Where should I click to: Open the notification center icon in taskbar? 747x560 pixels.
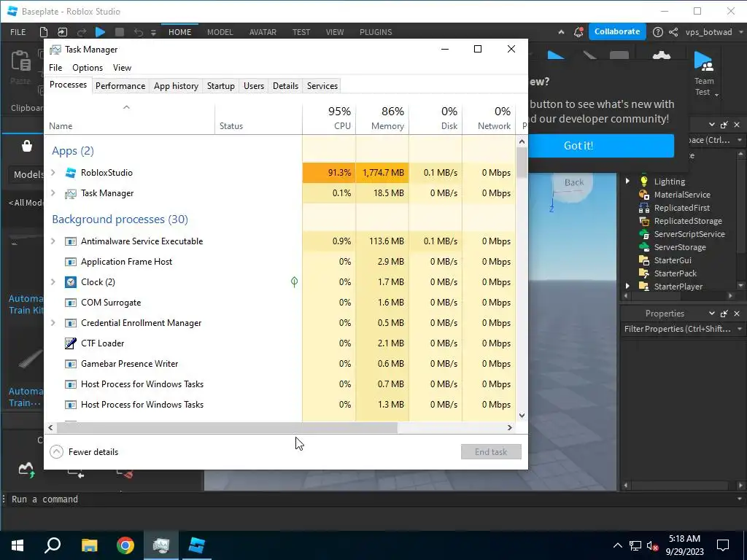723,545
